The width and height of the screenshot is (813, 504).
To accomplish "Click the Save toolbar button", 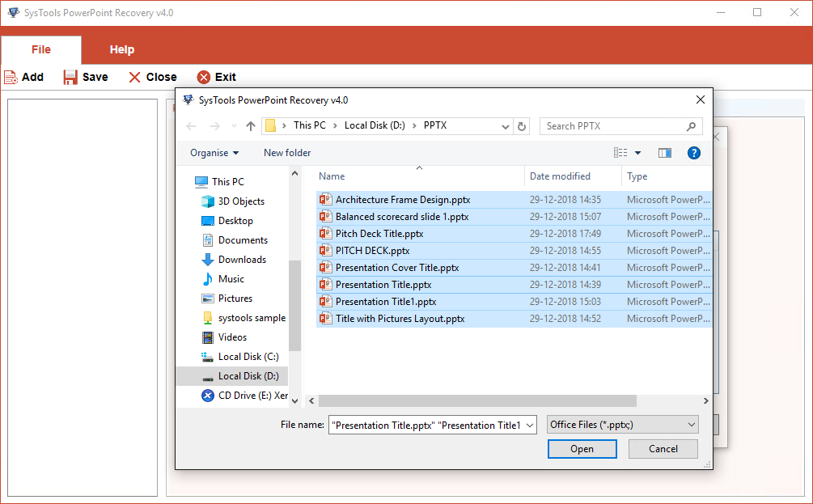I will click(86, 78).
